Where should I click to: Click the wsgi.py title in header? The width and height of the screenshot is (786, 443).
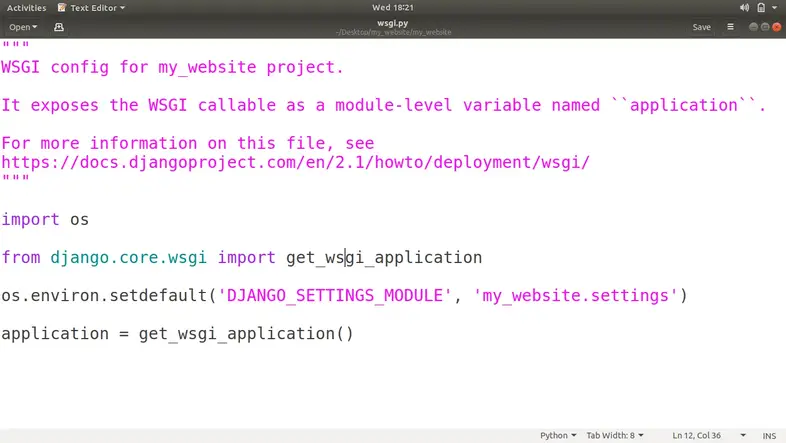tap(392, 23)
